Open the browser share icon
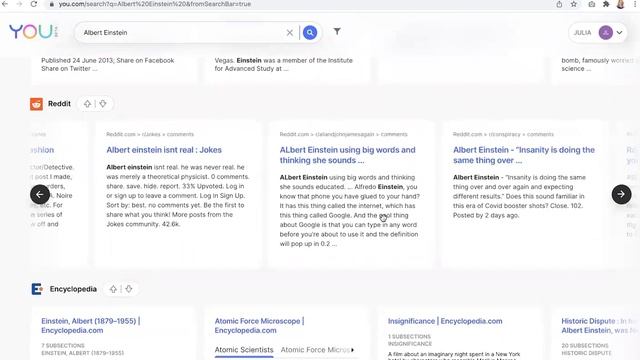This screenshot has height=360, width=640. coord(559,4)
